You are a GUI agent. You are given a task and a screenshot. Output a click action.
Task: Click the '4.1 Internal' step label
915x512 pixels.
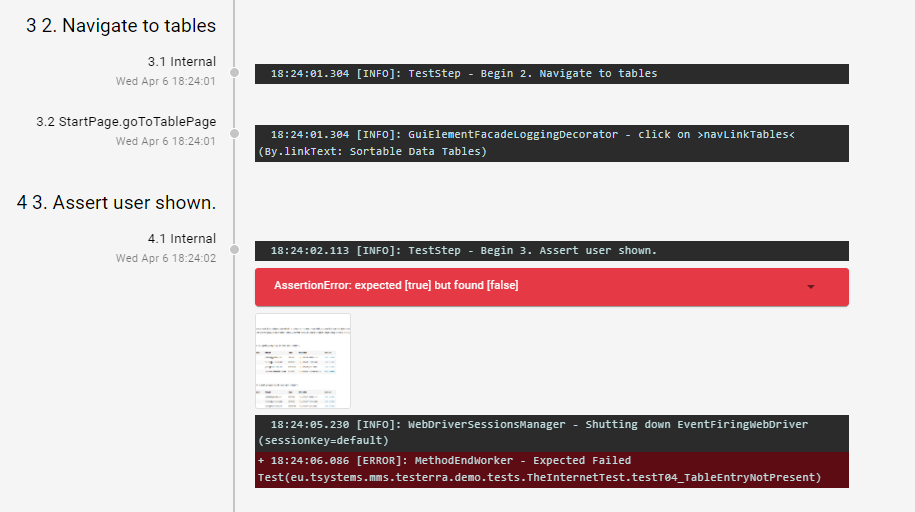[x=181, y=239]
